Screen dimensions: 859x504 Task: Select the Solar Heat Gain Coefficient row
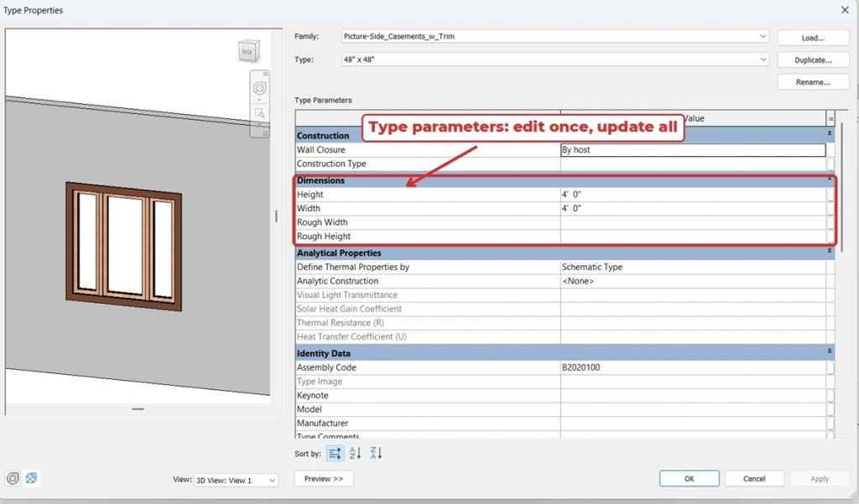click(560, 309)
